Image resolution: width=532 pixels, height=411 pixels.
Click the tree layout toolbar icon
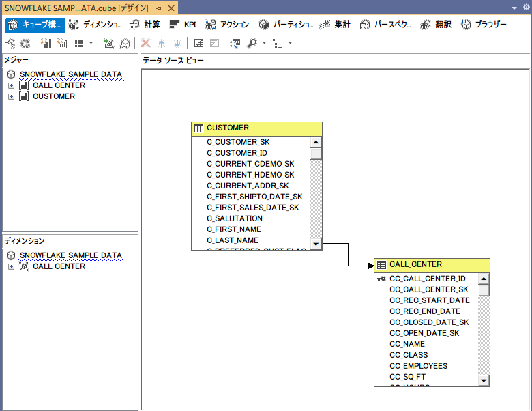(x=278, y=44)
